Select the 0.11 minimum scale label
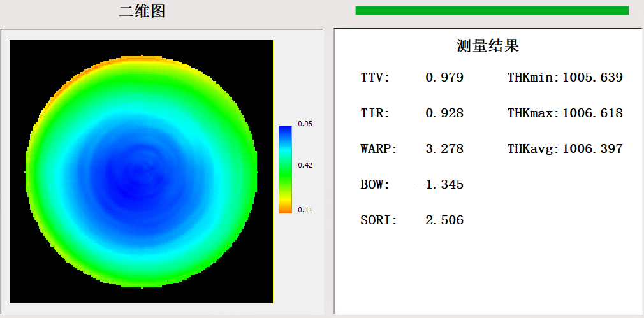Screen dimensions: 644x318 point(305,210)
